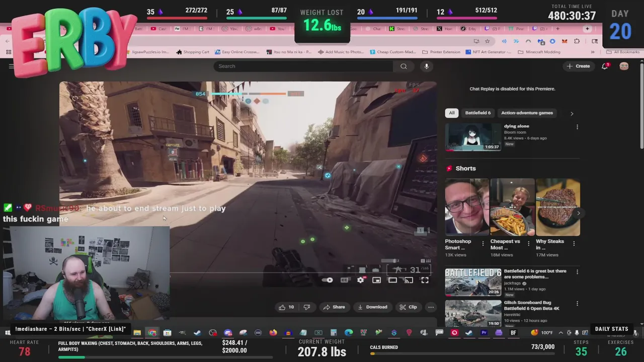Enable miniplayer mode
This screenshot has height=362, width=644.
click(376, 280)
